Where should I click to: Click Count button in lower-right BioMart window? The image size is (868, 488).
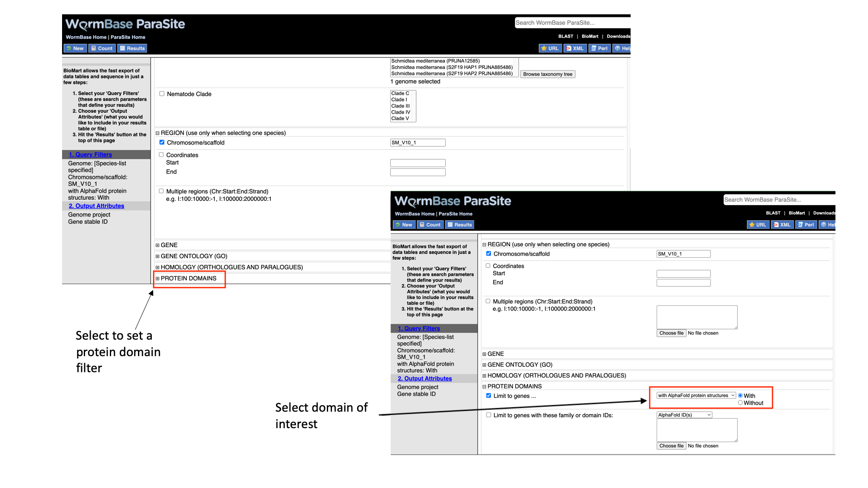[x=430, y=225]
